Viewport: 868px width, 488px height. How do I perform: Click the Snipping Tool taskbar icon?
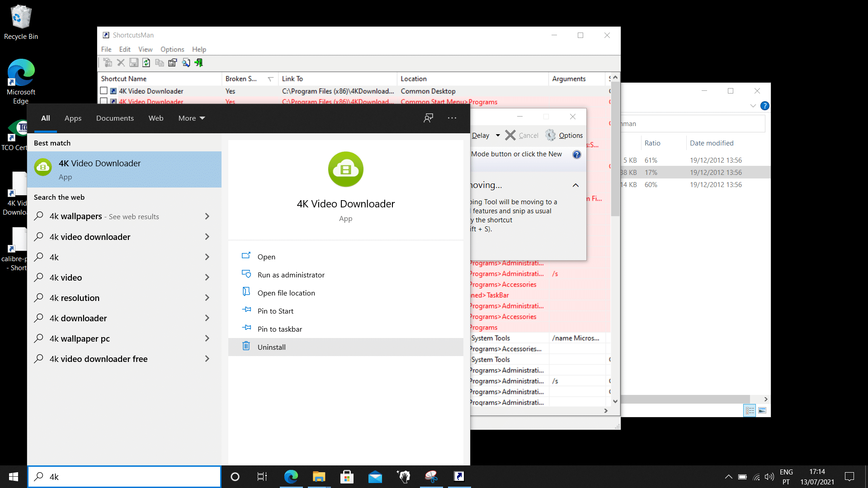(431, 477)
